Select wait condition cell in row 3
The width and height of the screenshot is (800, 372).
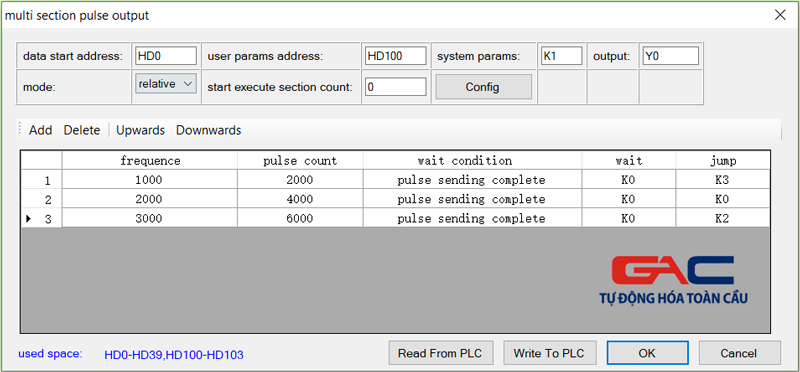point(472,218)
